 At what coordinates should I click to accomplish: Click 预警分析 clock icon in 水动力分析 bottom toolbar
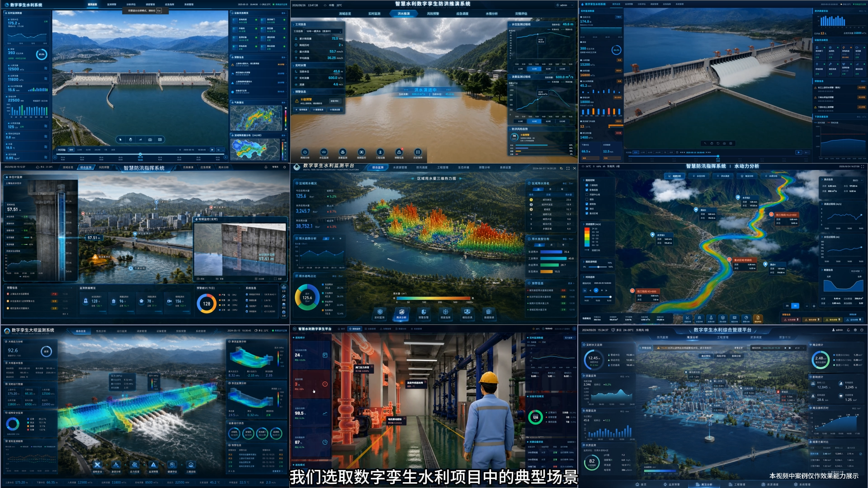point(746,318)
